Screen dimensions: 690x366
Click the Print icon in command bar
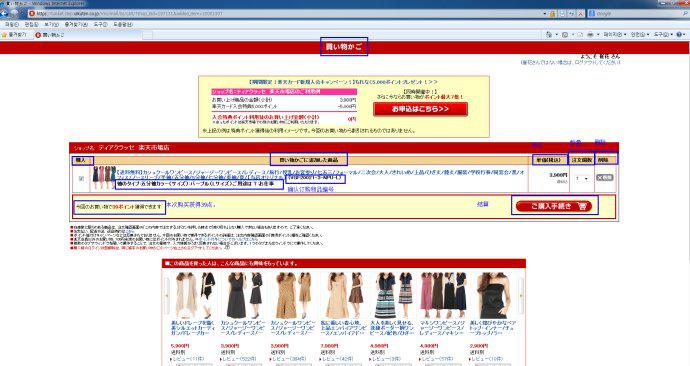click(x=590, y=34)
